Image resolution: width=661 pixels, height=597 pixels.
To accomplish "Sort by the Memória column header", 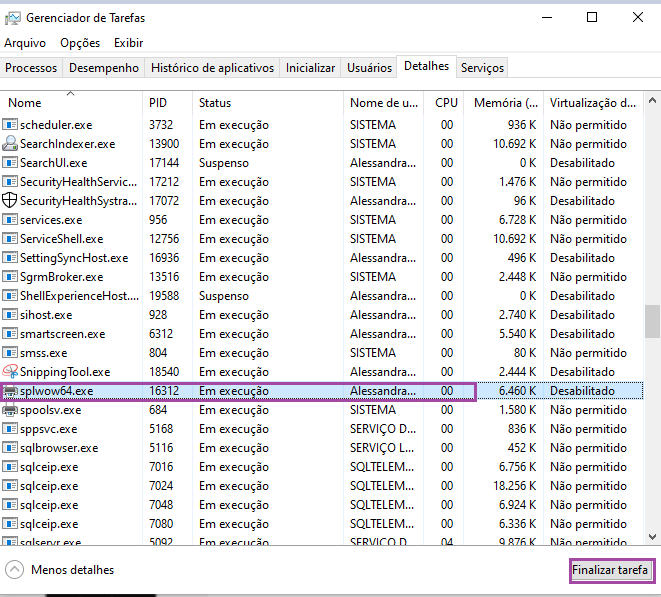I will point(504,102).
